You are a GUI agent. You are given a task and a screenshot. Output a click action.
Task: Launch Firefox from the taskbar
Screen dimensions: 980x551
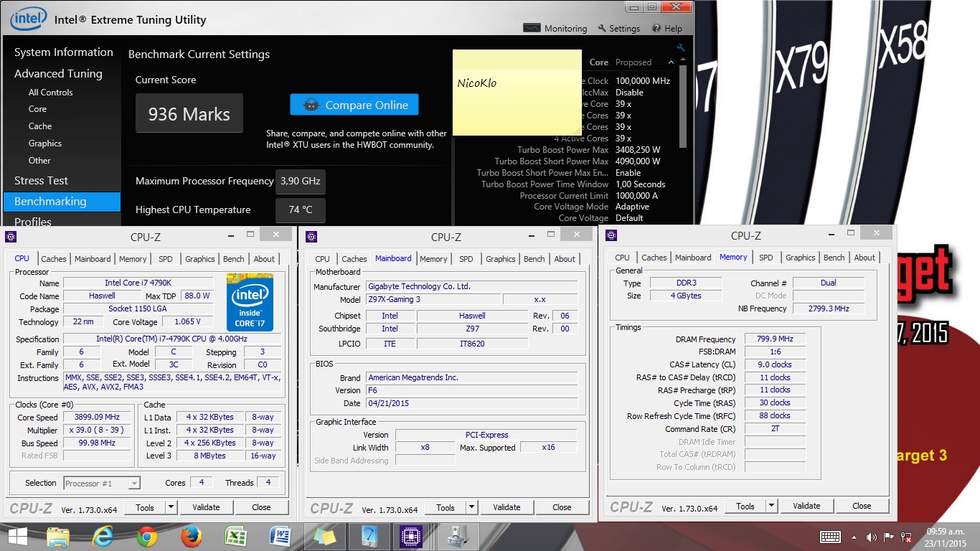(192, 537)
